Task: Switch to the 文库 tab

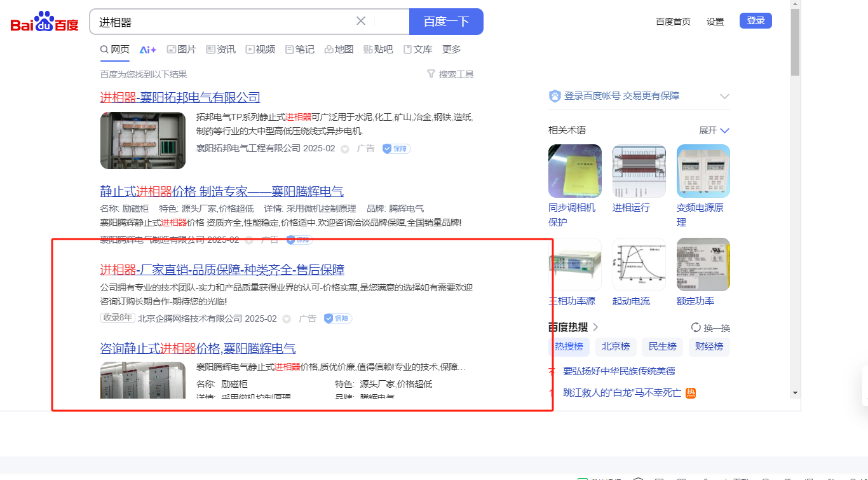Action: click(x=417, y=50)
